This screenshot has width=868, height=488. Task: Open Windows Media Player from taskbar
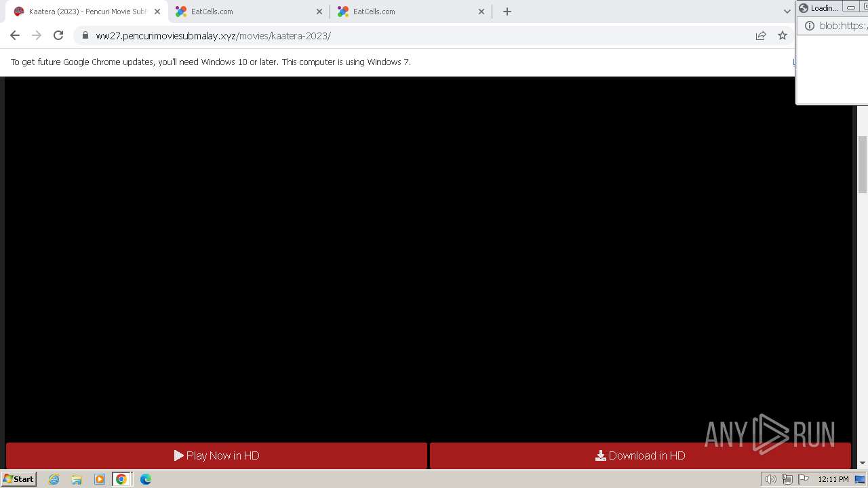(99, 479)
